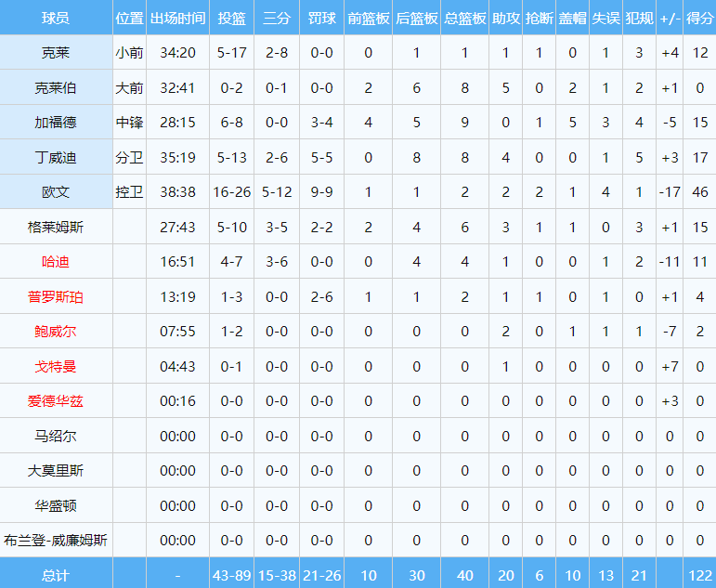Click the 犯规 column header
This screenshot has width=716, height=588.
point(639,19)
